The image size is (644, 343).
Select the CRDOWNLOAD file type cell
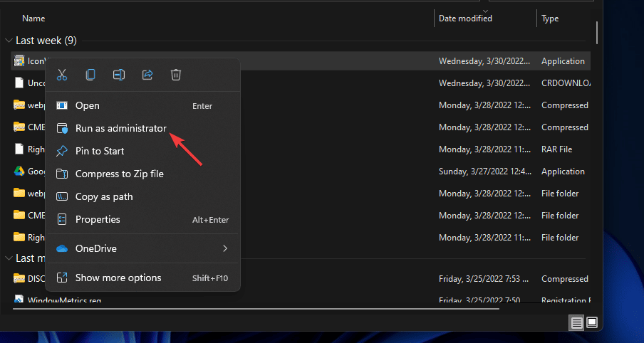tap(566, 83)
